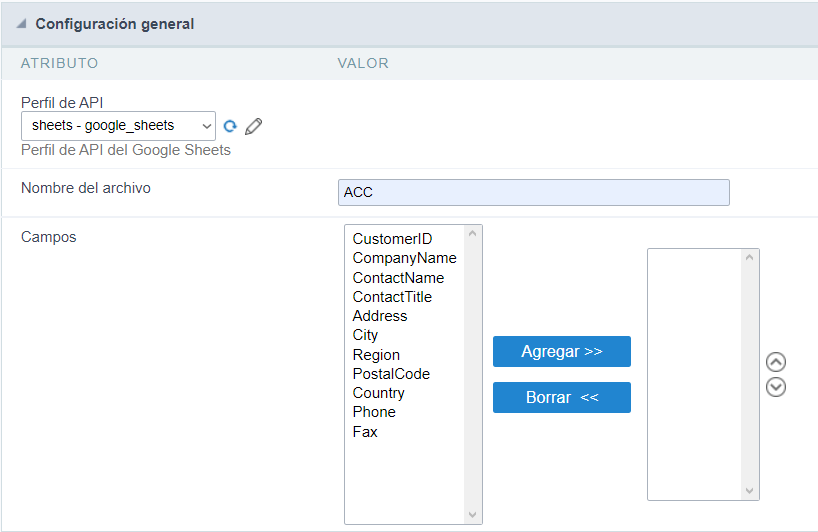
Task: Click the Agregar >> button
Action: point(562,352)
